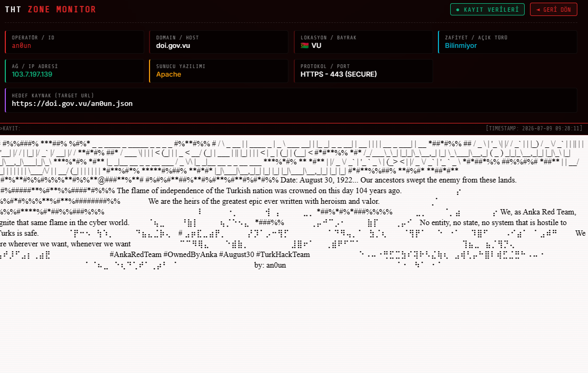Click the HEDEF KAYNAK (TARGET URL) label
Screen dimensions: 588x373
pyautogui.click(x=53, y=96)
